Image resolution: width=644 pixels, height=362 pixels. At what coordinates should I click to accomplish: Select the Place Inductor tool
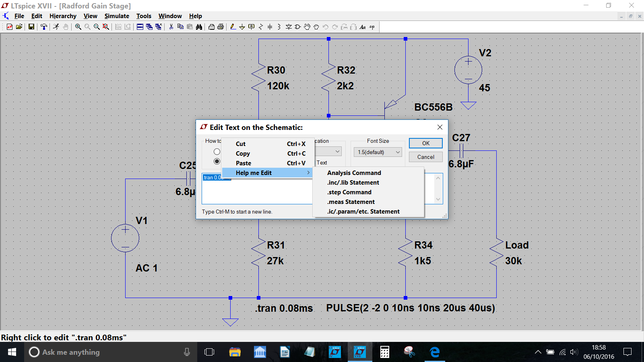(279, 27)
